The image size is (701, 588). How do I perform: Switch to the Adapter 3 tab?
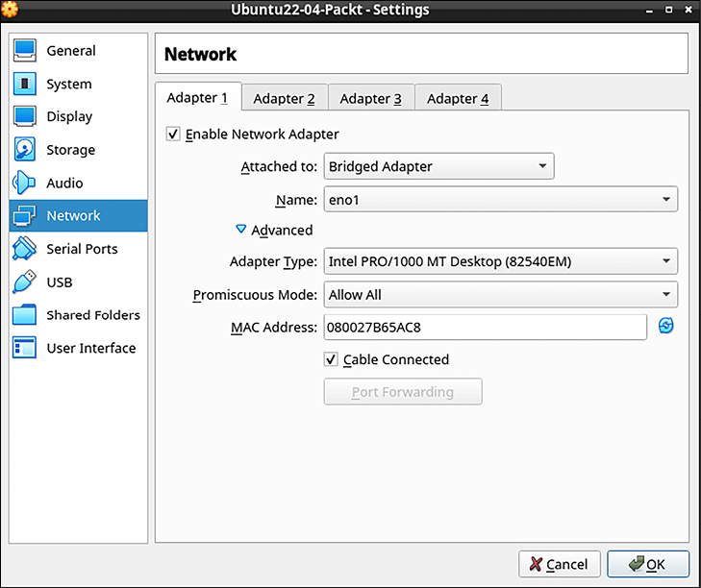click(x=370, y=98)
